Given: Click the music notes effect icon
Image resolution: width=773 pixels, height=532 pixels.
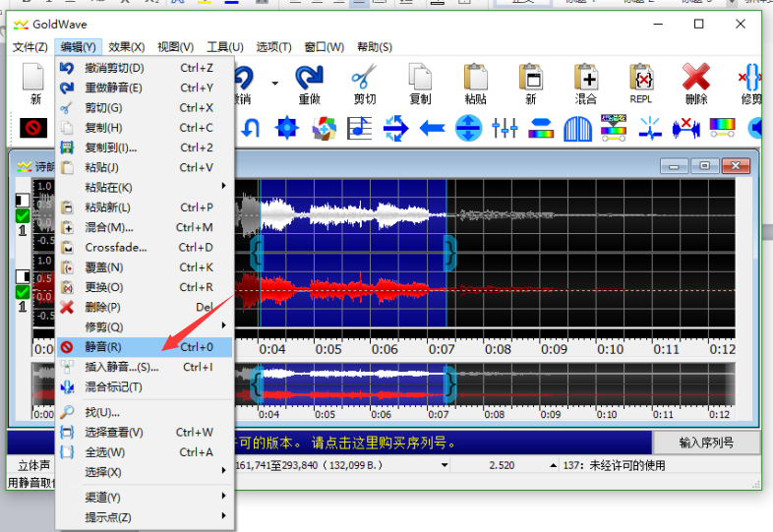Looking at the screenshot, I should click(x=359, y=128).
